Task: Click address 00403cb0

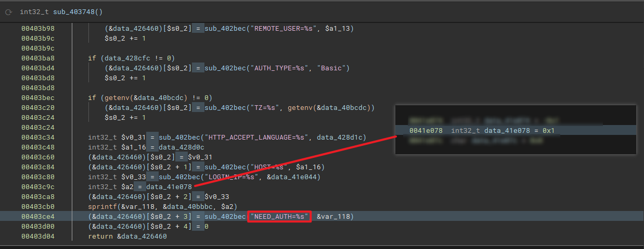Action: point(37,207)
